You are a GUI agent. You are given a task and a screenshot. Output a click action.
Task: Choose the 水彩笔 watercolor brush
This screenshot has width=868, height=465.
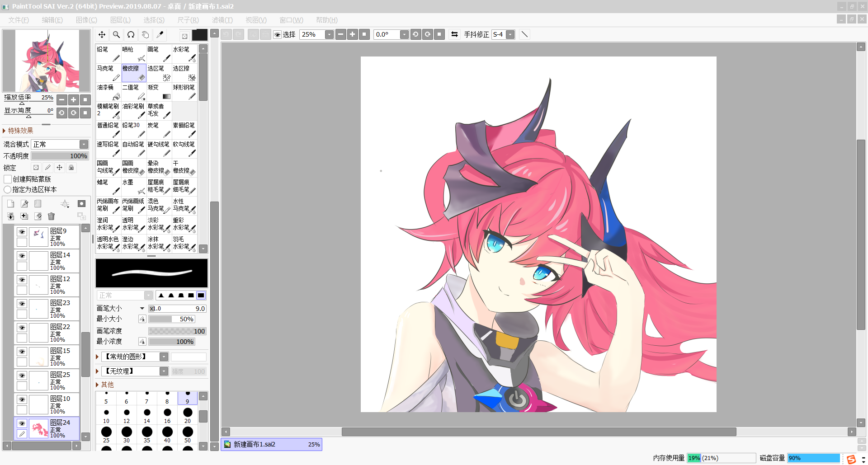click(x=184, y=54)
